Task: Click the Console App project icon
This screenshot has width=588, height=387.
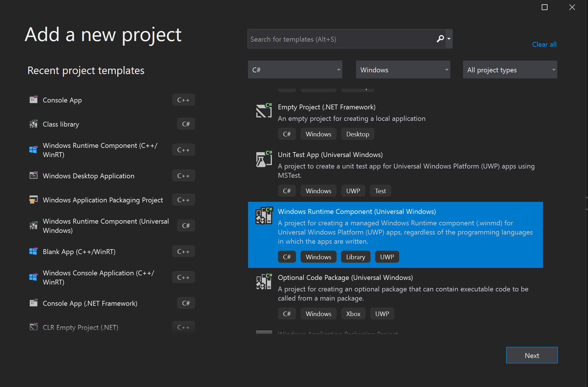Action: point(33,100)
